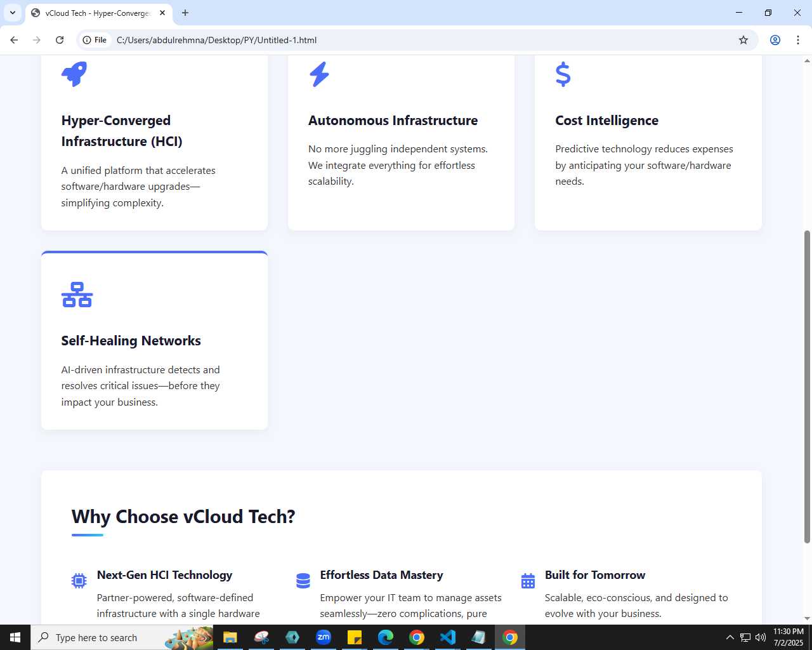
Task: Click the Next-Gen HCI Technology title
Action: tap(164, 575)
